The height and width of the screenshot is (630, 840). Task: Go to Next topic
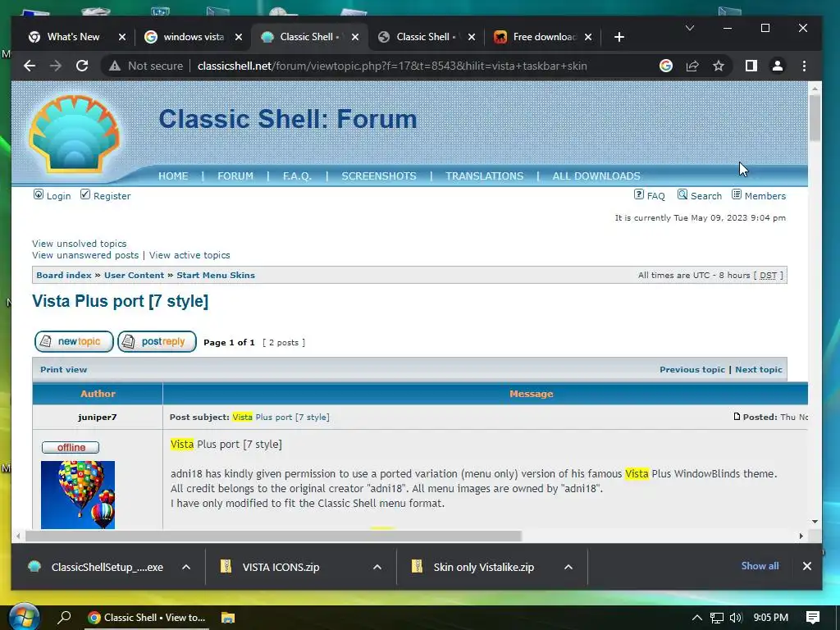click(x=759, y=370)
